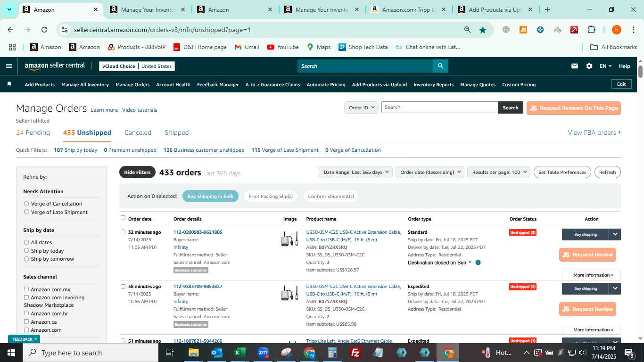644x362 pixels.
Task: Click the FEEDBACK tab at bottom left
Action: coord(24,339)
